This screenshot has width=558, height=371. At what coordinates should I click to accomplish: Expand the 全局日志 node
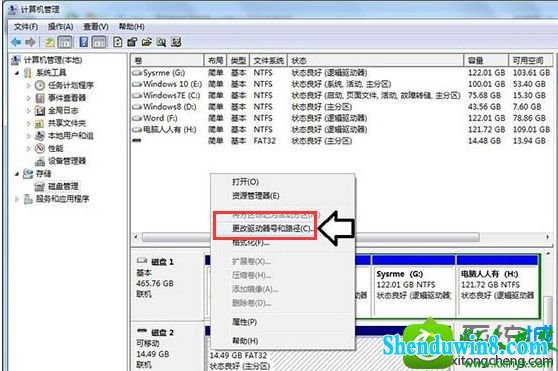click(29, 111)
